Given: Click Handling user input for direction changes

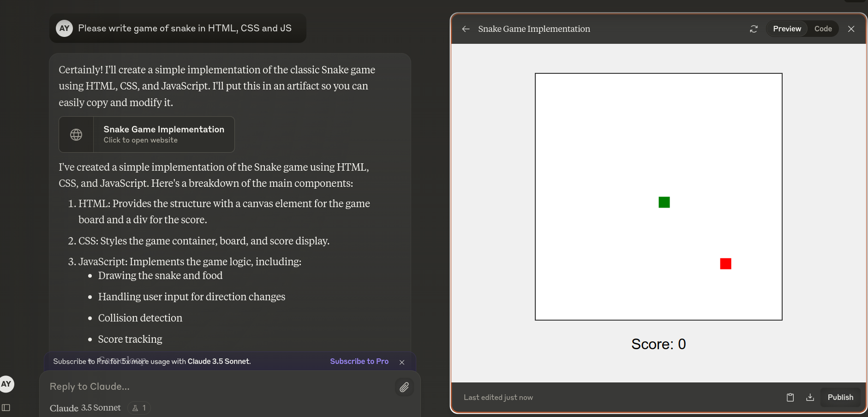Looking at the screenshot, I should 192,297.
